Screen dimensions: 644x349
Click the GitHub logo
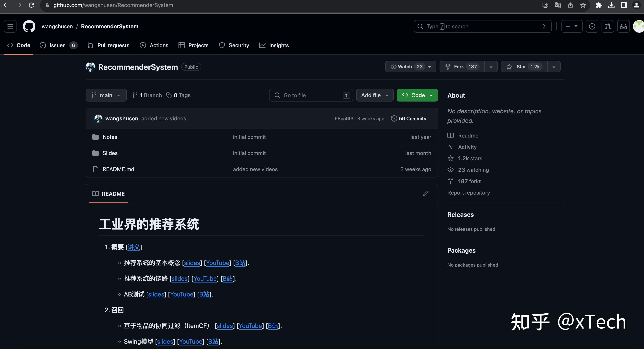(x=29, y=26)
